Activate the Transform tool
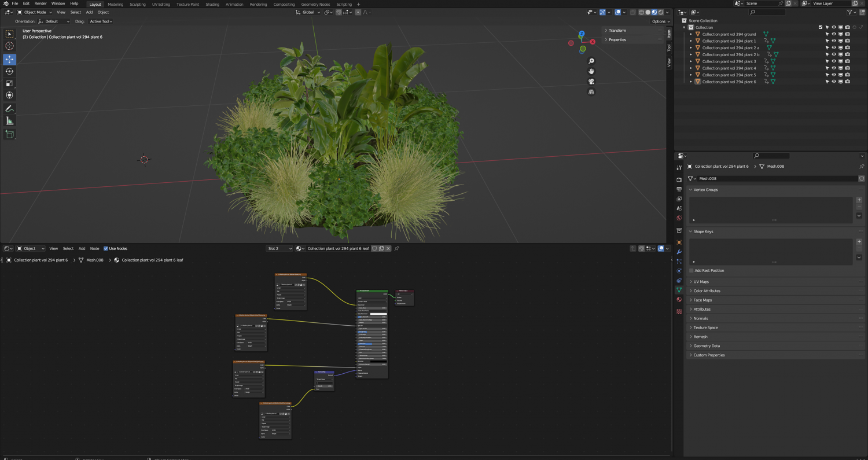868x460 pixels. (x=9, y=95)
